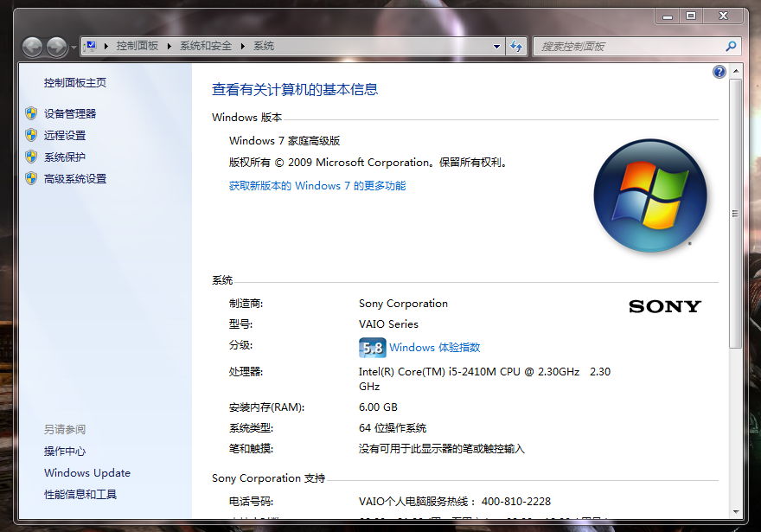Open 高级系统设置 link
The image size is (761, 532).
(75, 179)
